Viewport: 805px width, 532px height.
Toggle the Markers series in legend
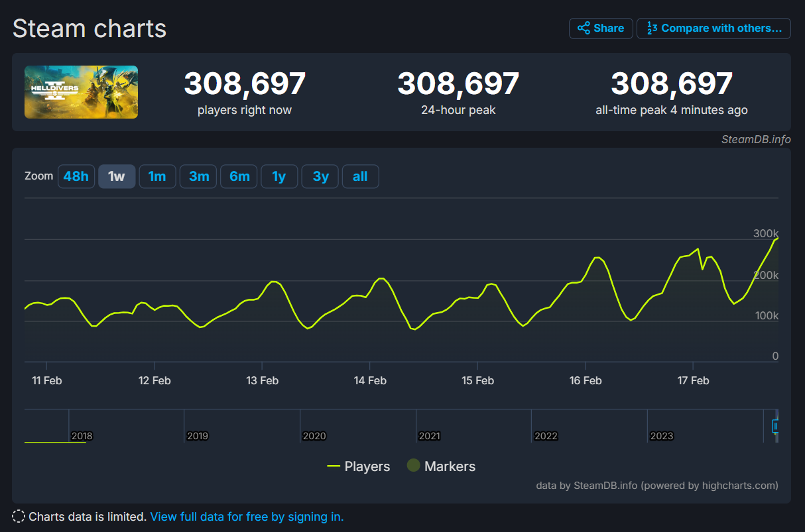click(441, 466)
